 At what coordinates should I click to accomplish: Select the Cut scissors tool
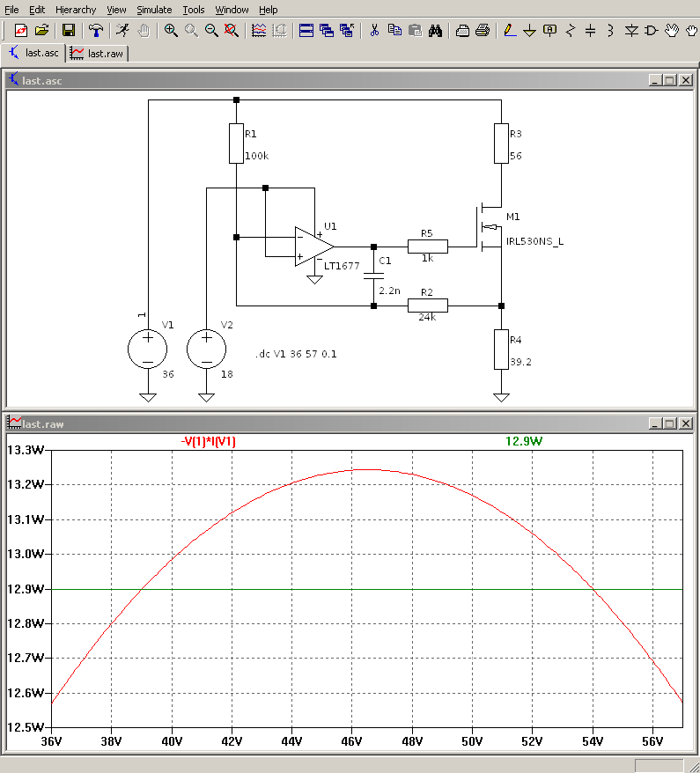pos(374,31)
